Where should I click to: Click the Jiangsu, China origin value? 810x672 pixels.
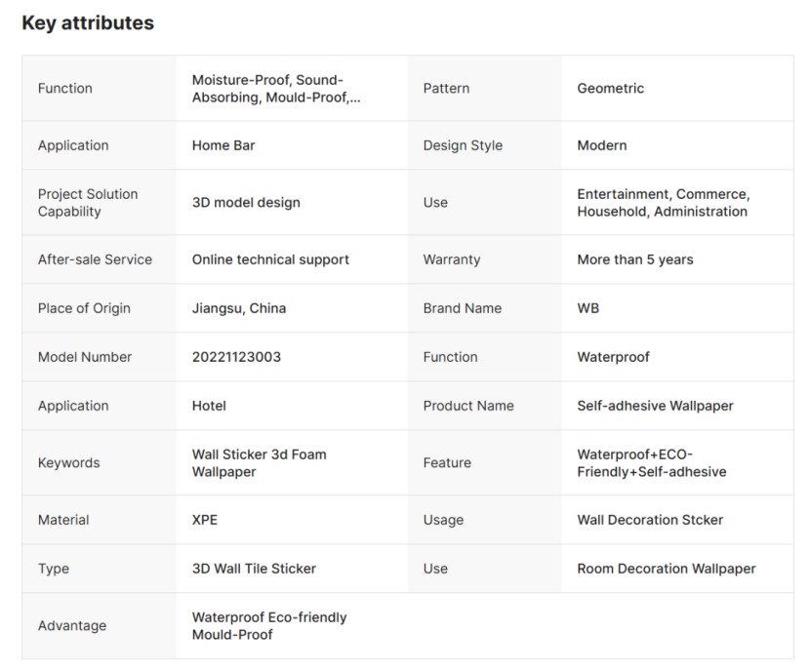pyautogui.click(x=239, y=308)
